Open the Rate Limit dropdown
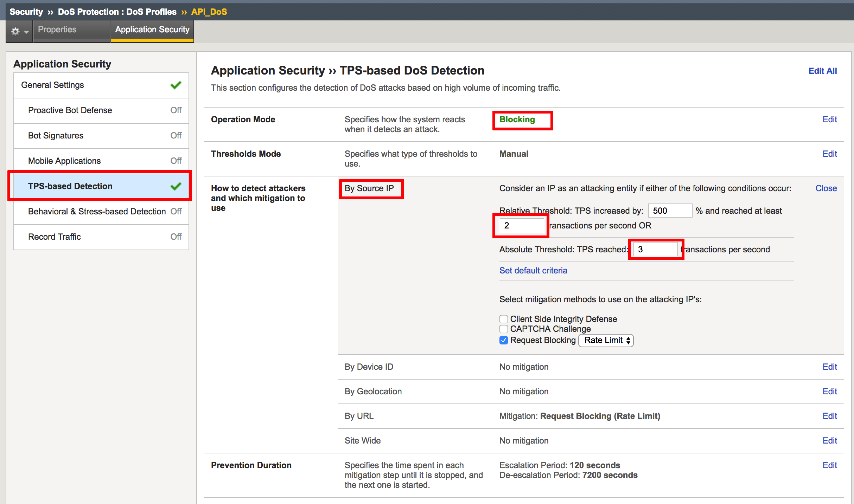854x504 pixels. tap(606, 340)
